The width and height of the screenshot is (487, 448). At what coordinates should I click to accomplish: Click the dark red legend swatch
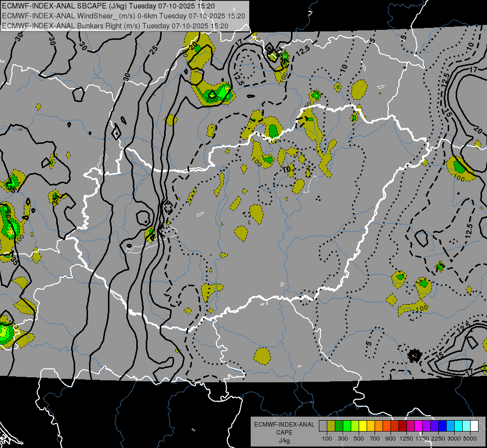click(x=402, y=426)
